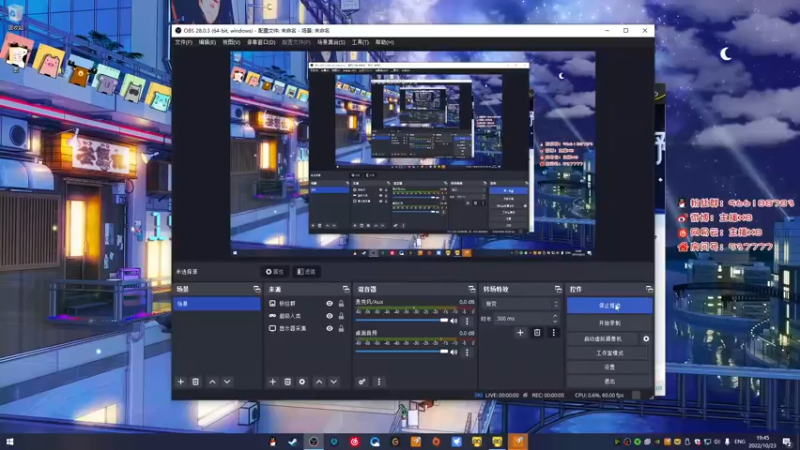
Task: Mute the 麦克风/Aux audio channel
Action: (454, 321)
